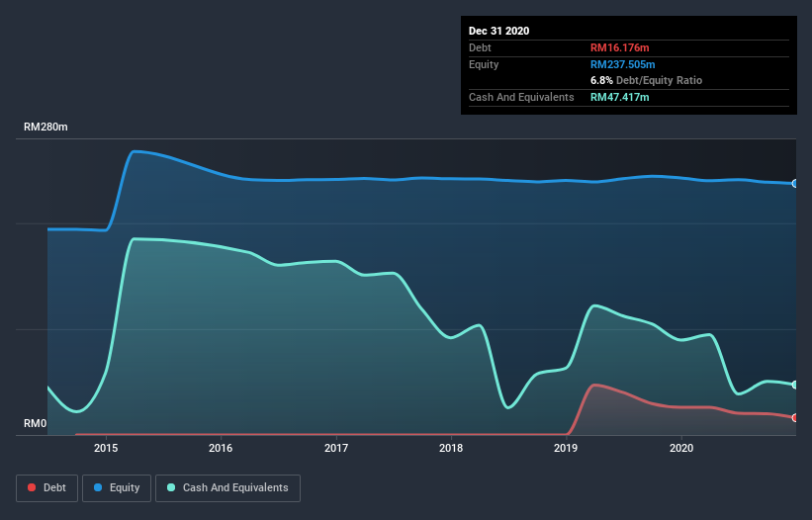The height and width of the screenshot is (520, 812).
Task: Click the RM16.176m debt value in tooltip
Action: point(619,47)
